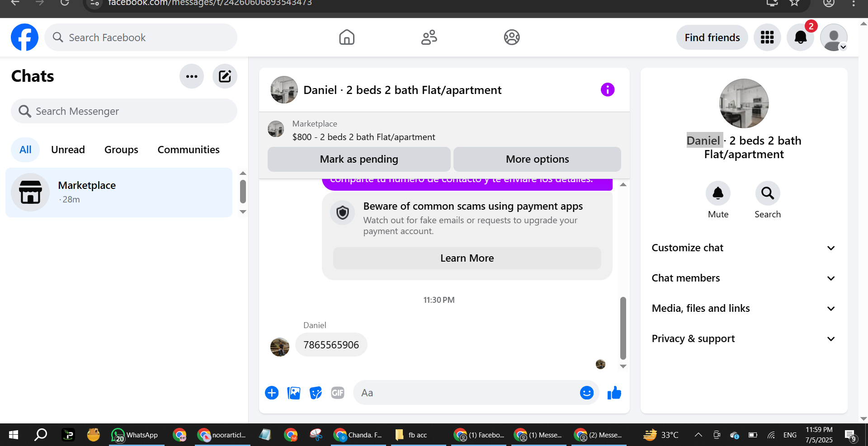Image resolution: width=868 pixels, height=446 pixels.
Task: Open the (2) Messenger taskbar window
Action: [x=599, y=435]
